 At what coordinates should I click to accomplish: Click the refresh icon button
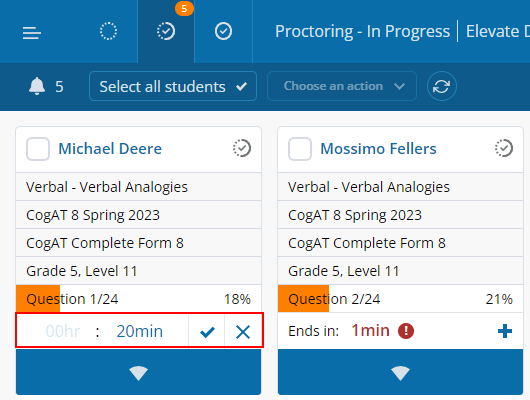[x=441, y=86]
